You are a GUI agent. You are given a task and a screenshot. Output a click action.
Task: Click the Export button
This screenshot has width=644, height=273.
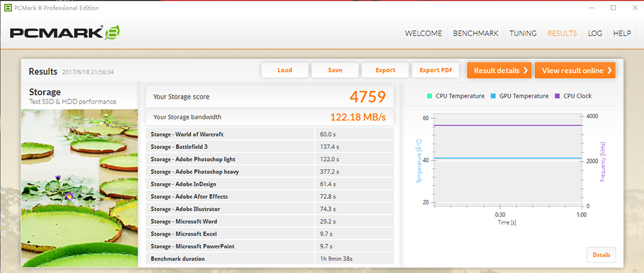click(386, 70)
